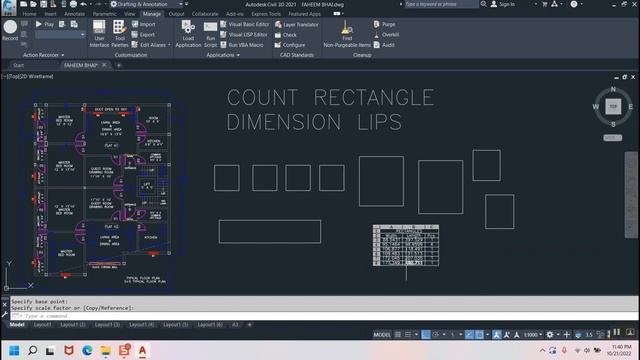Click the Save icon in Quick Access Toolbar
The image size is (640, 360).
[43, 4]
